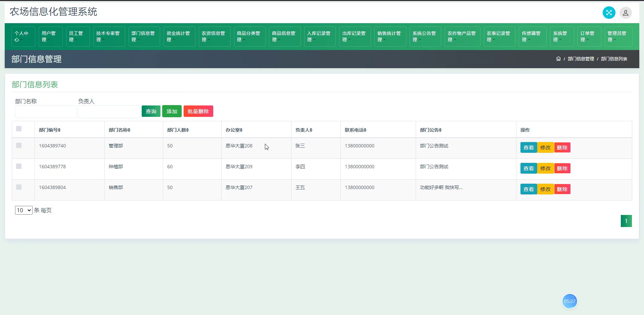The image size is (644, 315).
Task: Expand the 商品分类管理 menu
Action: point(249,37)
